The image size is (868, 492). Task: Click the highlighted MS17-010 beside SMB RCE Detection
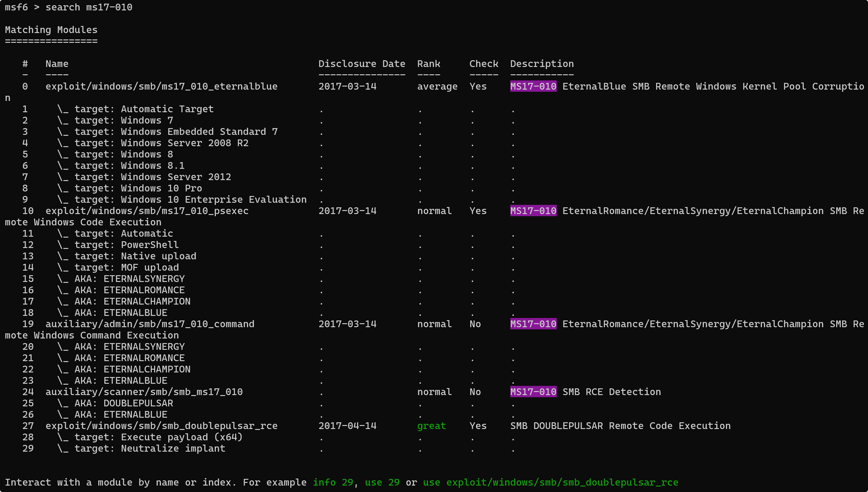(533, 392)
